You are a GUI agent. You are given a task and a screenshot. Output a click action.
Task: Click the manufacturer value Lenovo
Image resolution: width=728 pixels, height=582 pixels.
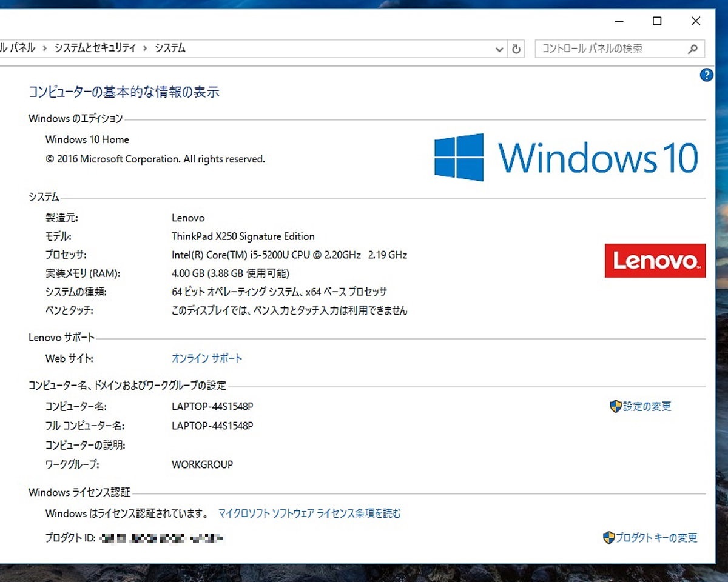[x=188, y=218]
